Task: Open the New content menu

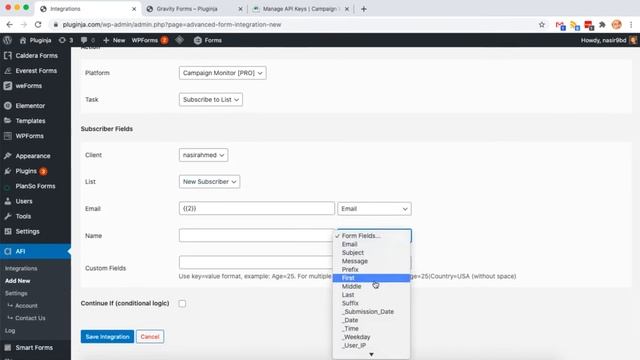Action: pyautogui.click(x=114, y=40)
